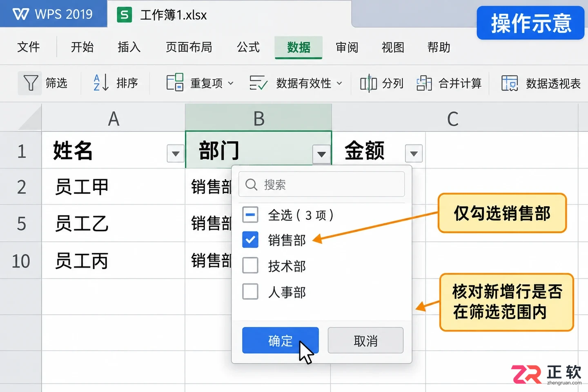The width and height of the screenshot is (588, 392).
Task: Click the 确定 button
Action: pyautogui.click(x=281, y=340)
